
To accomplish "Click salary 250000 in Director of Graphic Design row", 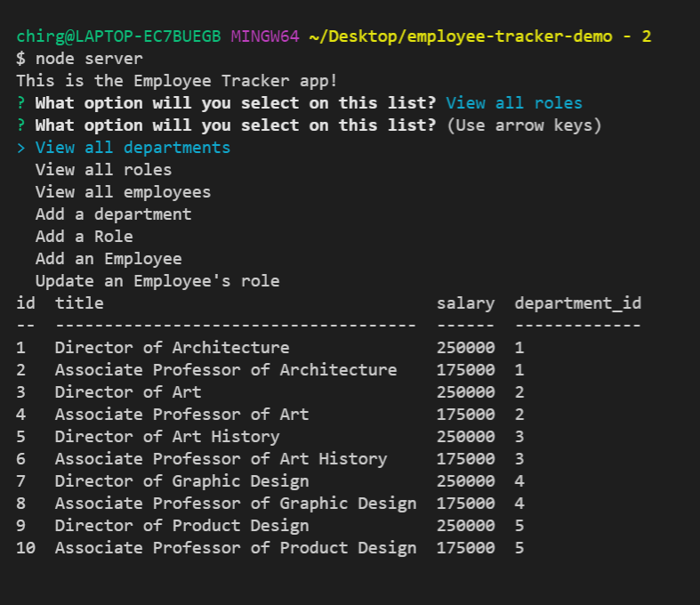I will click(465, 481).
